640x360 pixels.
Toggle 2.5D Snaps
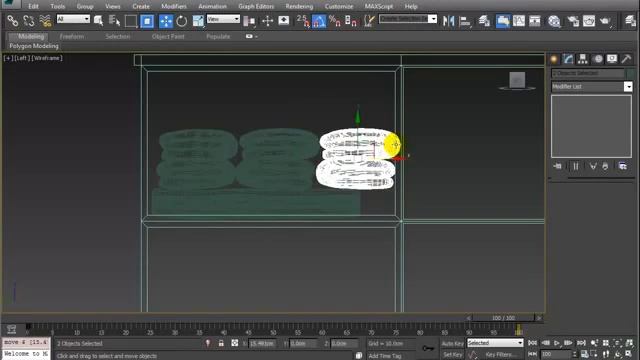pos(303,21)
